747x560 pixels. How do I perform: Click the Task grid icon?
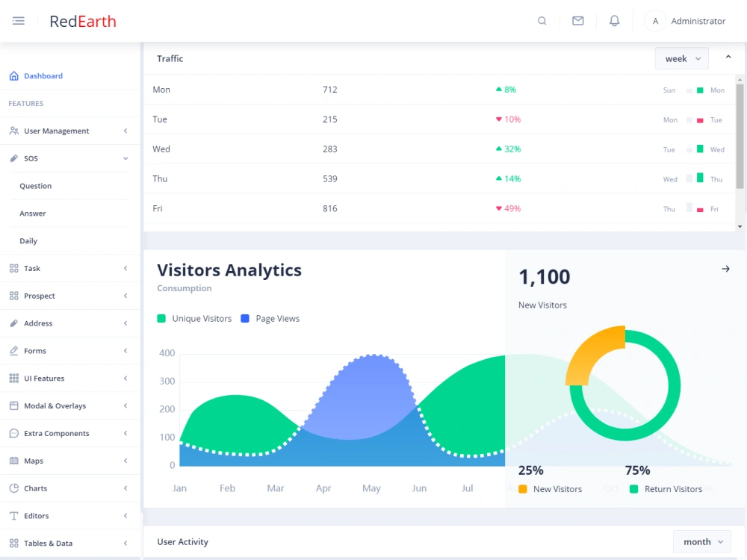click(x=13, y=268)
